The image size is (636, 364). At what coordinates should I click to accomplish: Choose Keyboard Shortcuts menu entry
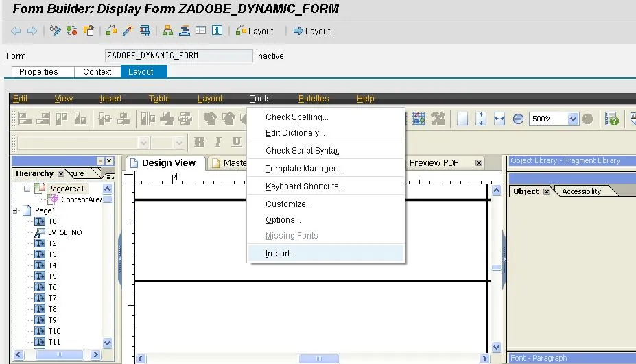(x=326, y=186)
